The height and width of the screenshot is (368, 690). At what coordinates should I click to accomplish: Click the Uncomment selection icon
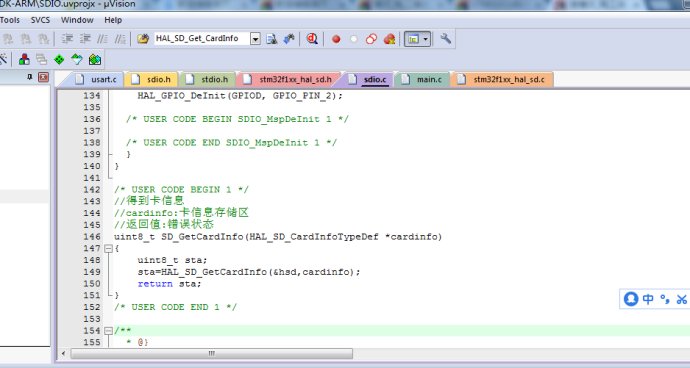120,39
